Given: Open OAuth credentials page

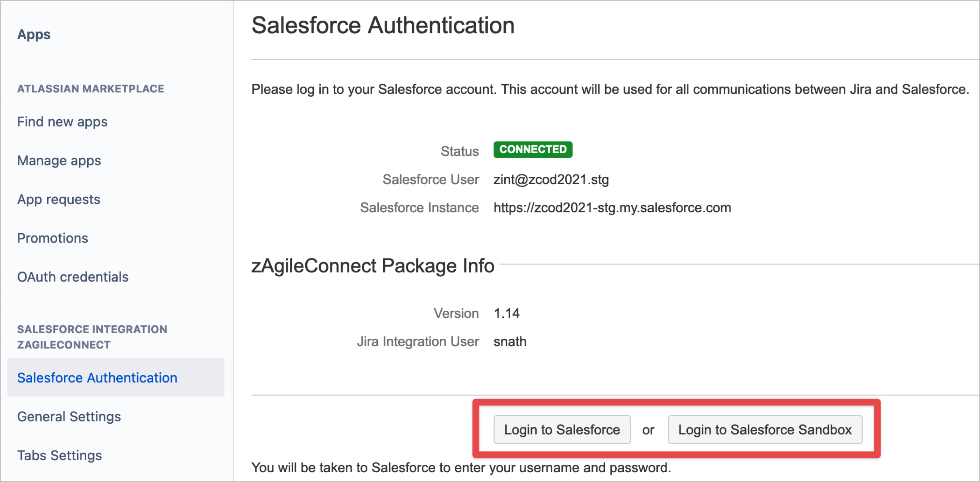Looking at the screenshot, I should 73,277.
